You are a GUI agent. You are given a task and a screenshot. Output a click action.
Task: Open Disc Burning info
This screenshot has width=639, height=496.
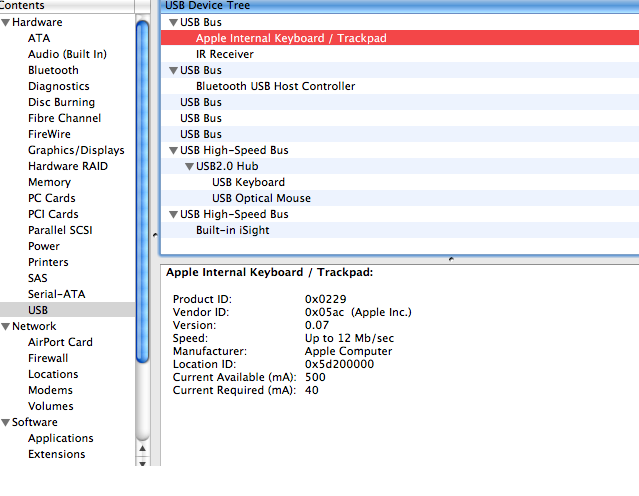point(62,102)
